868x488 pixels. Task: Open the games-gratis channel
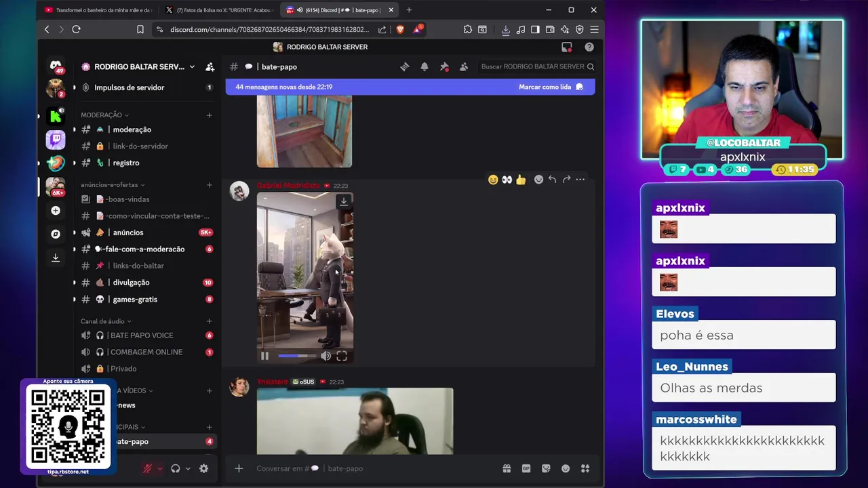point(146,299)
